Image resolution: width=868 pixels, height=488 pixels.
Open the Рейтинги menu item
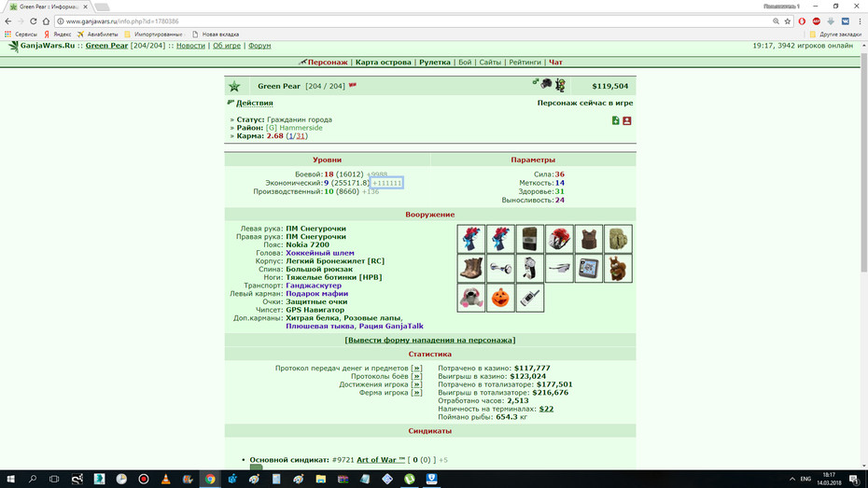coord(525,62)
